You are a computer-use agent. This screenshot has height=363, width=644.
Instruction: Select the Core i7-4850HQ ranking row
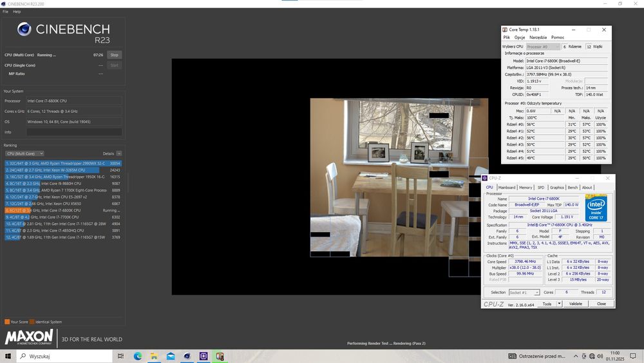click(x=63, y=231)
